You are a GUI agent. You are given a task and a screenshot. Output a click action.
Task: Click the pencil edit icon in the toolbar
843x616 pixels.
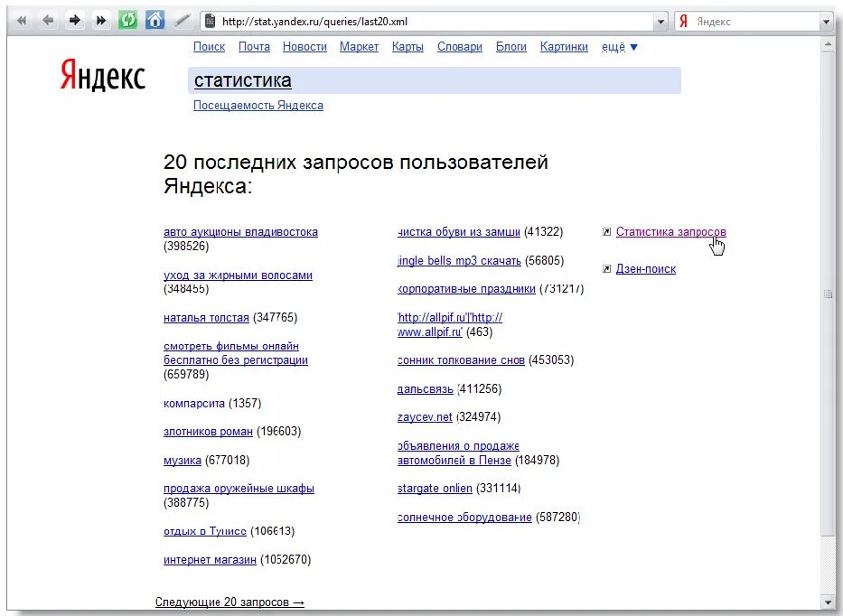(183, 21)
